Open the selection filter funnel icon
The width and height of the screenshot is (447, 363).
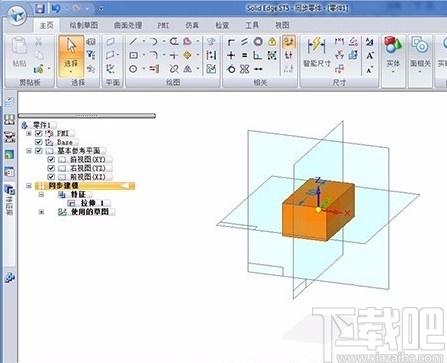coord(91,55)
